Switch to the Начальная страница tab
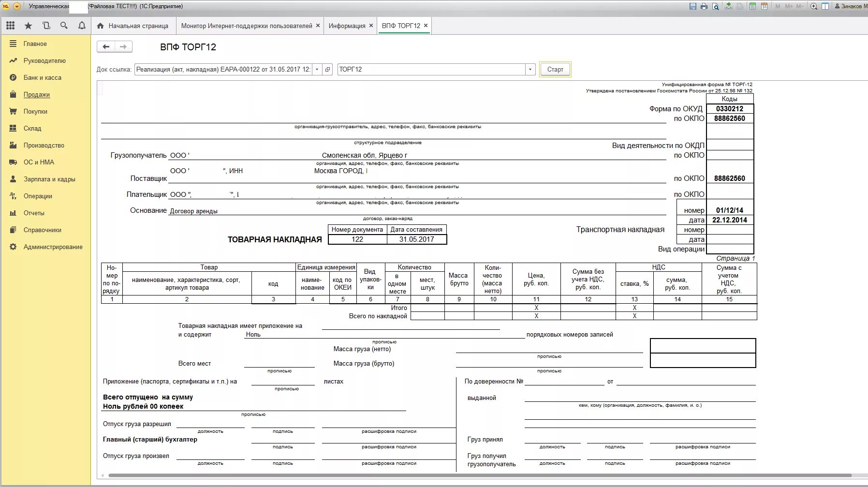868x487 pixels. [x=133, y=26]
